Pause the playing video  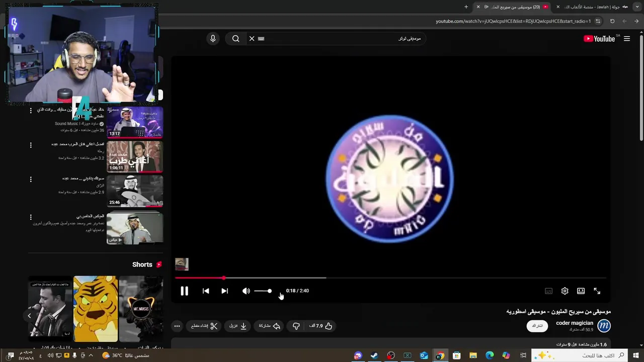coord(184,291)
